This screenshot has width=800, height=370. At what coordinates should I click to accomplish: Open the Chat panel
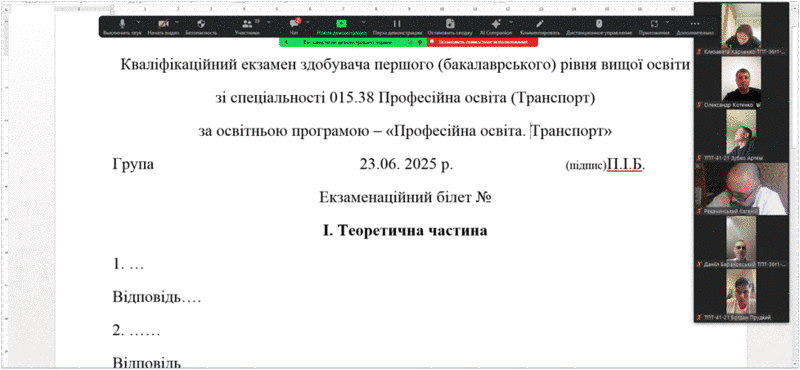click(294, 27)
